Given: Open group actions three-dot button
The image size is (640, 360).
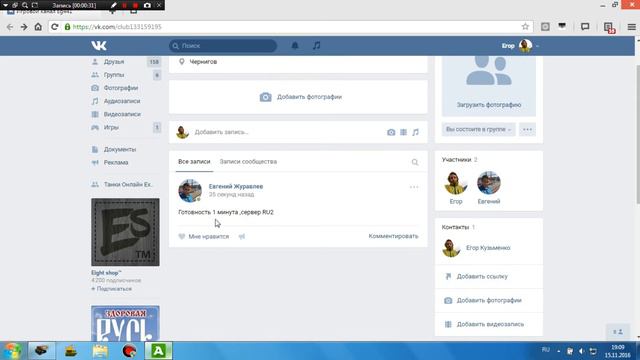Looking at the screenshot, I should [527, 129].
